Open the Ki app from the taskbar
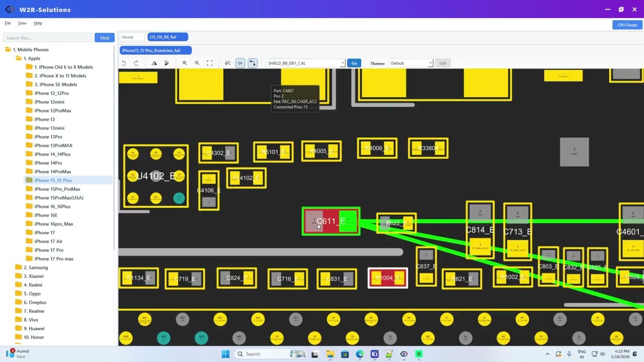Viewport: 644px width, 362px height. coord(374,354)
